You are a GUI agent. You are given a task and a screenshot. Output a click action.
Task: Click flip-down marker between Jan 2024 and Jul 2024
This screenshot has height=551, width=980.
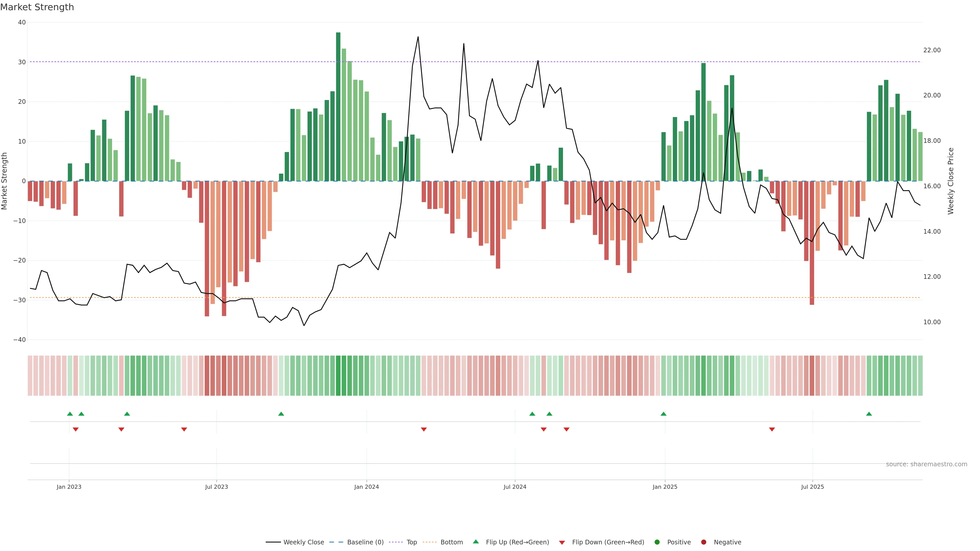pyautogui.click(x=424, y=429)
